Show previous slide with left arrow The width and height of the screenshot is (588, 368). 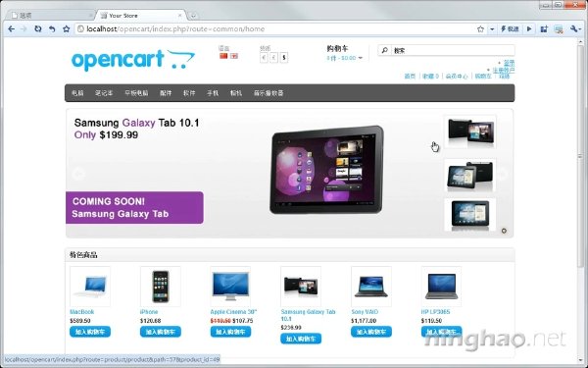tap(78, 174)
